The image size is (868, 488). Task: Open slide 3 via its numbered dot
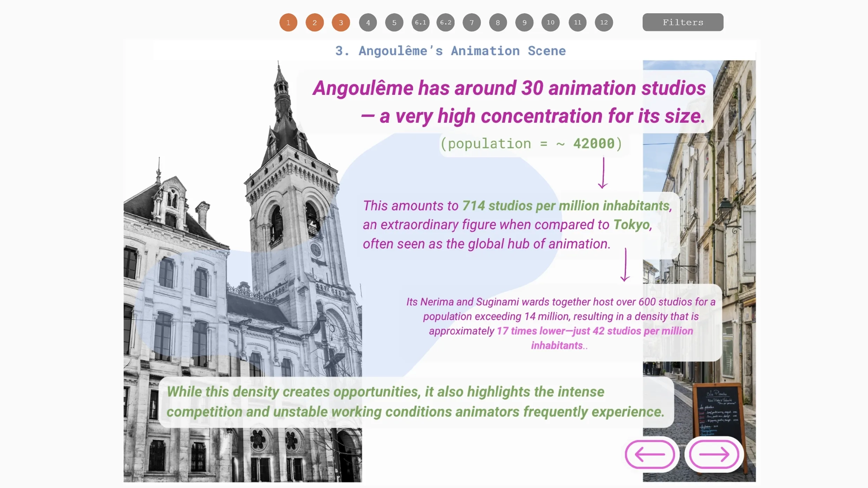(x=341, y=22)
